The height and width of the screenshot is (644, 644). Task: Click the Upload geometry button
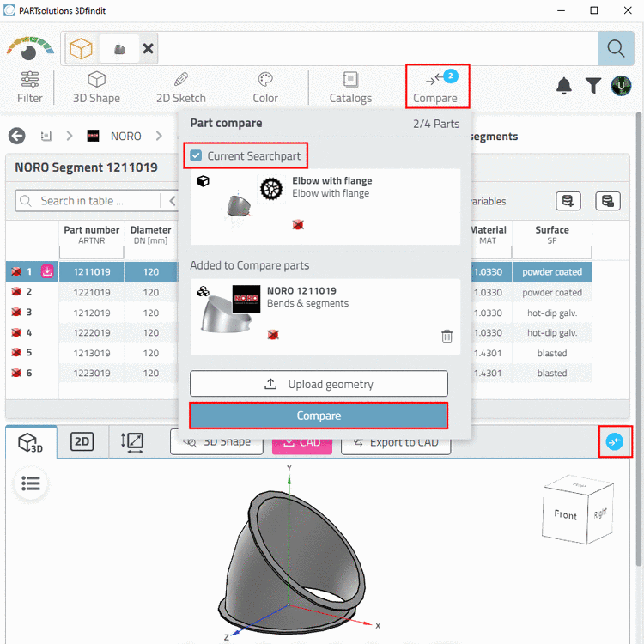pos(319,384)
